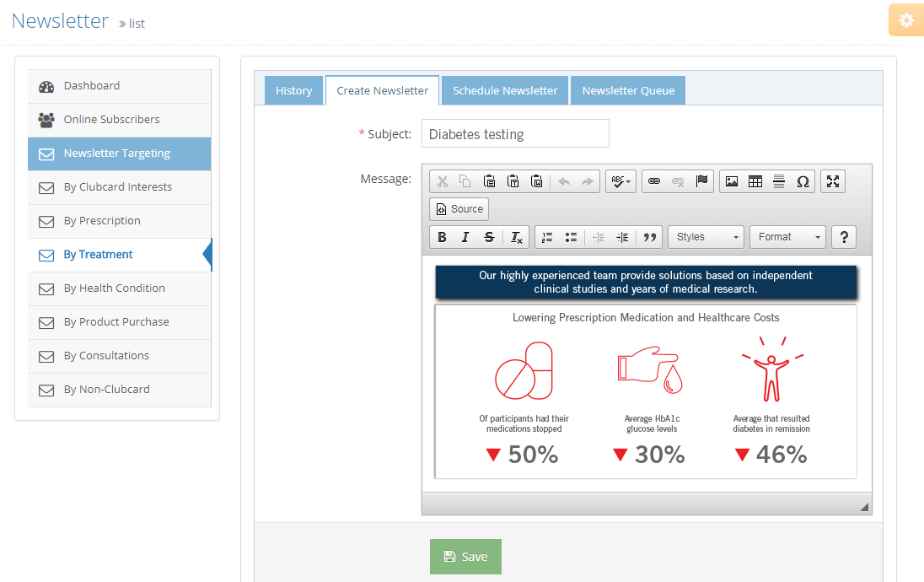Open the Format dropdown
The height and width of the screenshot is (582, 924).
pyautogui.click(x=787, y=237)
